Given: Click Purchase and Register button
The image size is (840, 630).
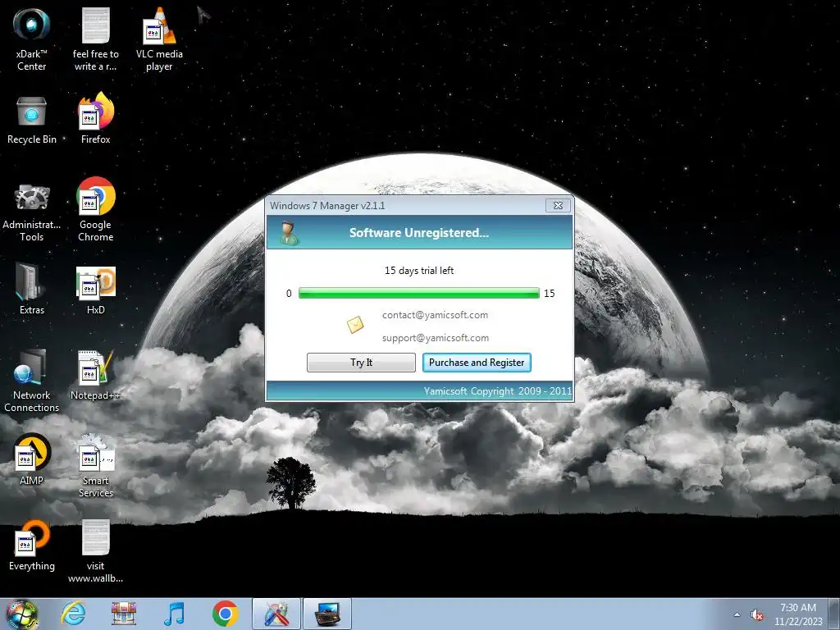Looking at the screenshot, I should point(477,363).
